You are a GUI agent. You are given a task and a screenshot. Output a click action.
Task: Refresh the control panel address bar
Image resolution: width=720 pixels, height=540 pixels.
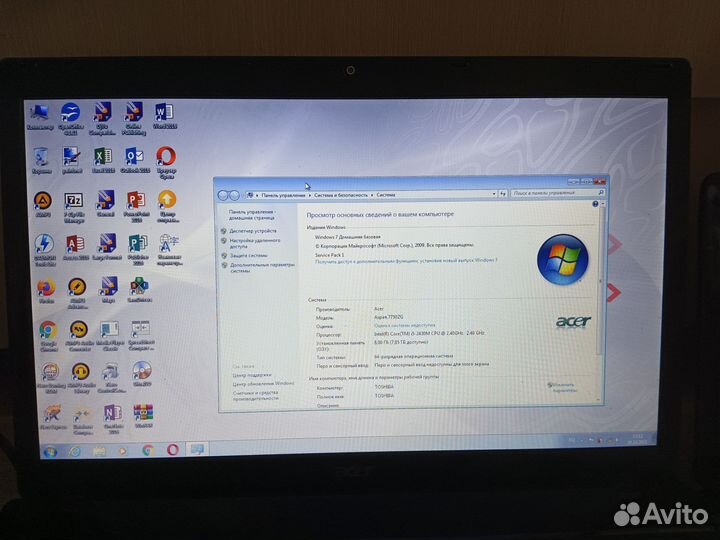click(x=503, y=194)
